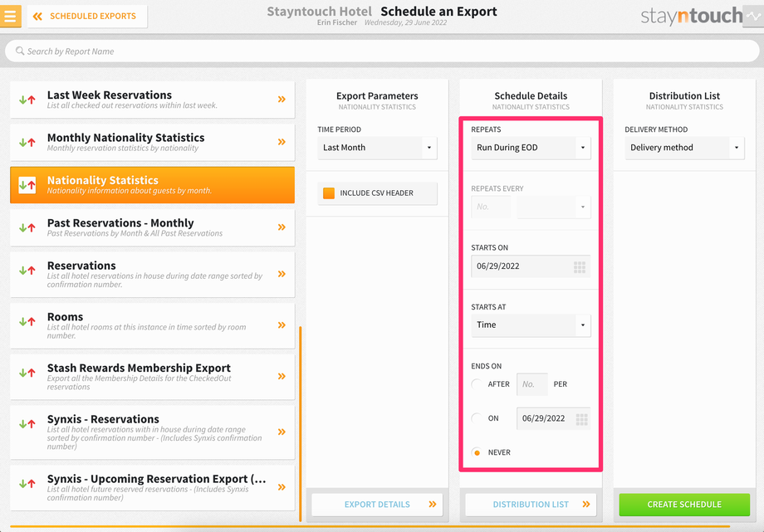Focus the Search by Report Name field
This screenshot has width=764, height=532.
click(x=381, y=51)
